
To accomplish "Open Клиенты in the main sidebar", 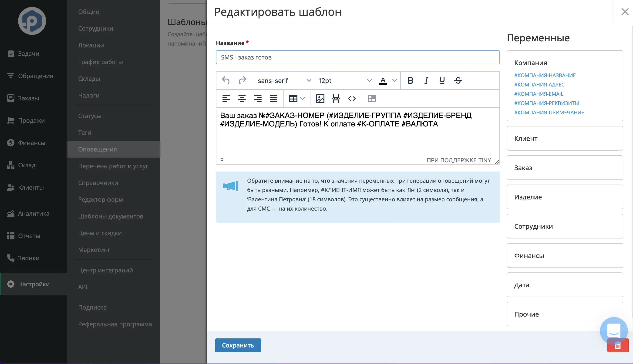I will tap(34, 187).
